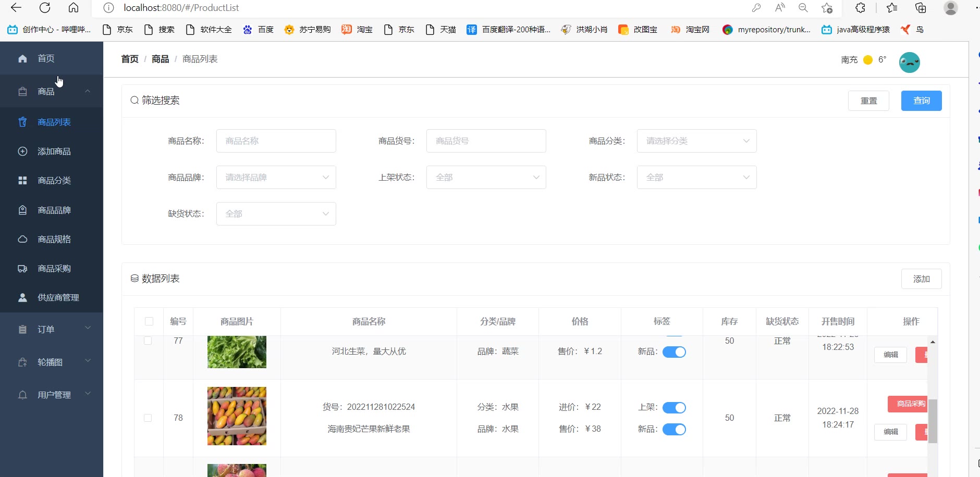Click the 重置 button

(868, 101)
